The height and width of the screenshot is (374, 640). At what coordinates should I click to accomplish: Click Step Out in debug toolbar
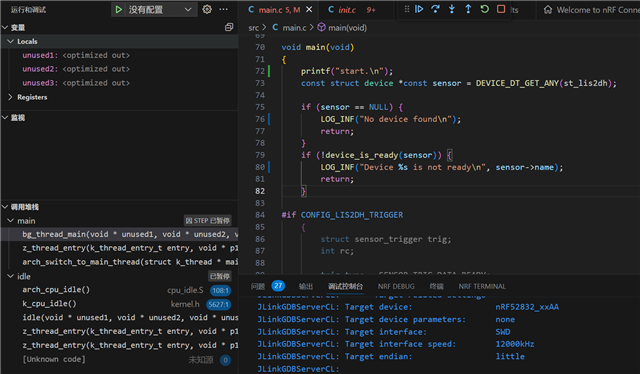coord(468,9)
